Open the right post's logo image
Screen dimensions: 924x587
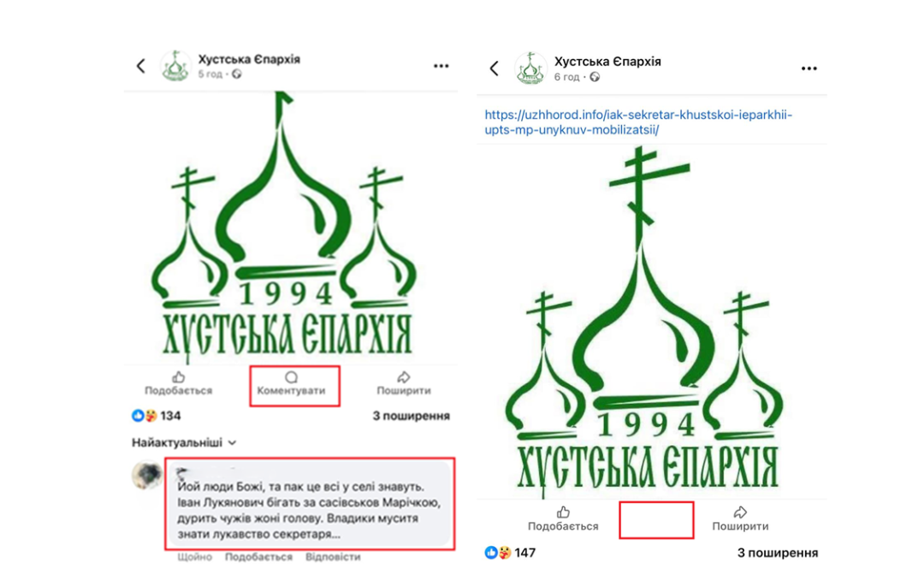coord(645,321)
